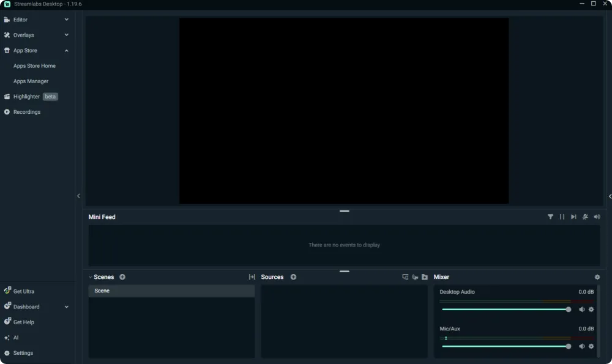The height and width of the screenshot is (364, 612).
Task: Open Desktop Audio settings gear
Action: [x=591, y=310]
